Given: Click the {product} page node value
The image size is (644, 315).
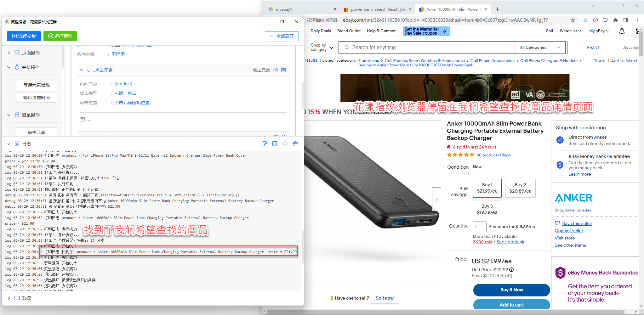Looking at the screenshot, I should click(123, 84).
